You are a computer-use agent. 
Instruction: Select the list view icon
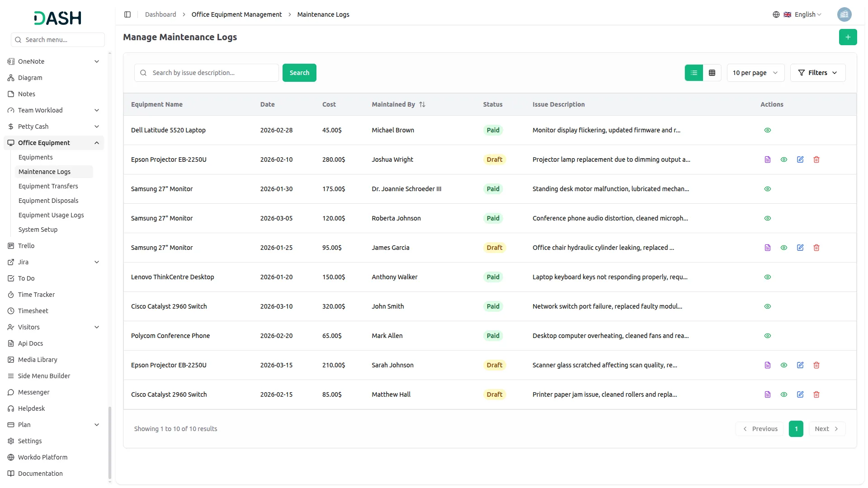(x=693, y=73)
